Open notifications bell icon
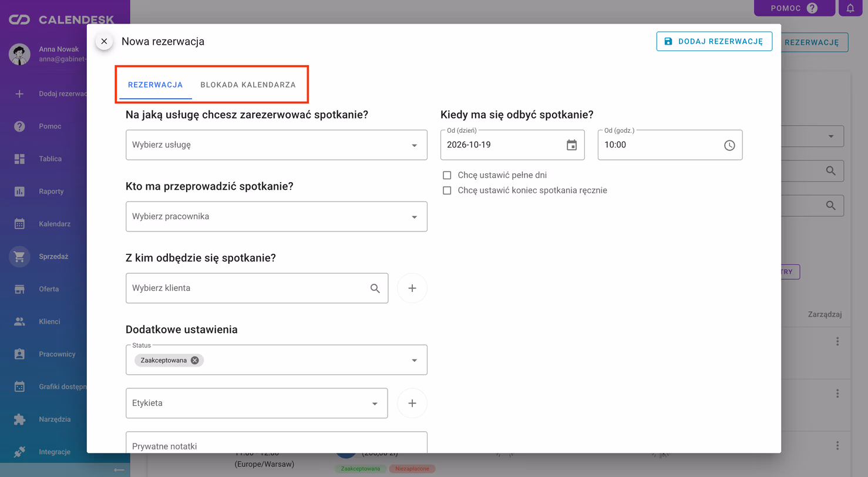 click(850, 8)
